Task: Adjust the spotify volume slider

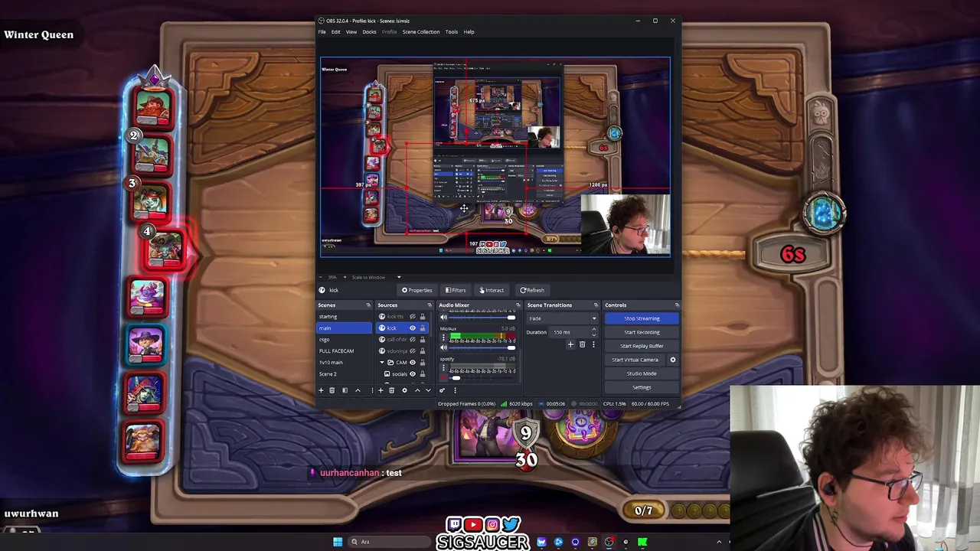Action: tap(482, 378)
